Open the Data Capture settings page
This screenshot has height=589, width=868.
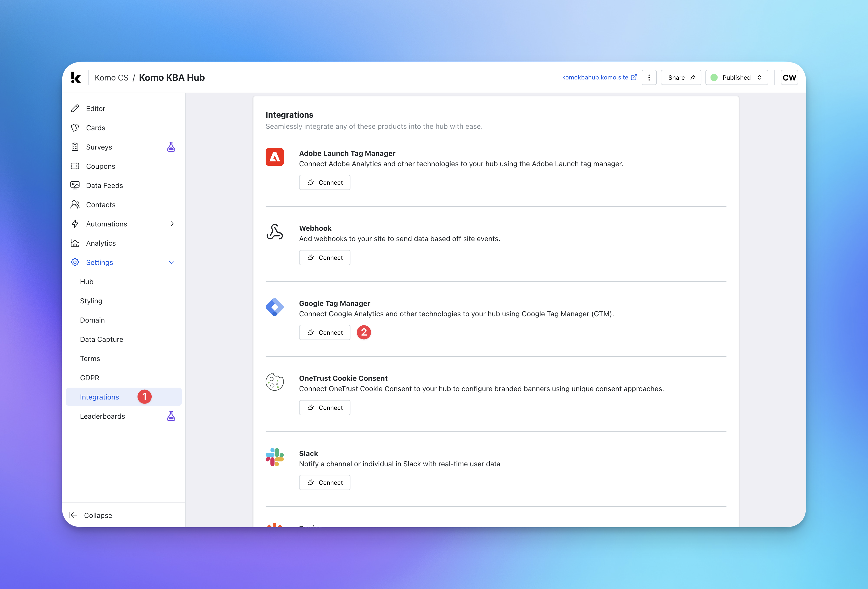(x=102, y=339)
